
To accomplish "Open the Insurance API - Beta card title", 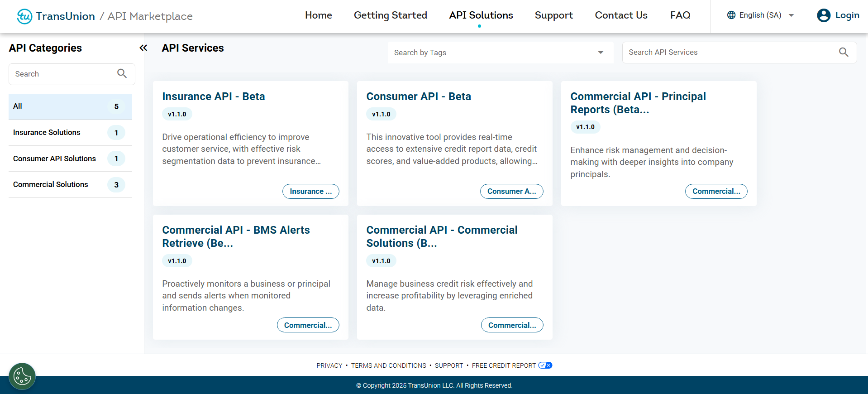I will pos(214,96).
